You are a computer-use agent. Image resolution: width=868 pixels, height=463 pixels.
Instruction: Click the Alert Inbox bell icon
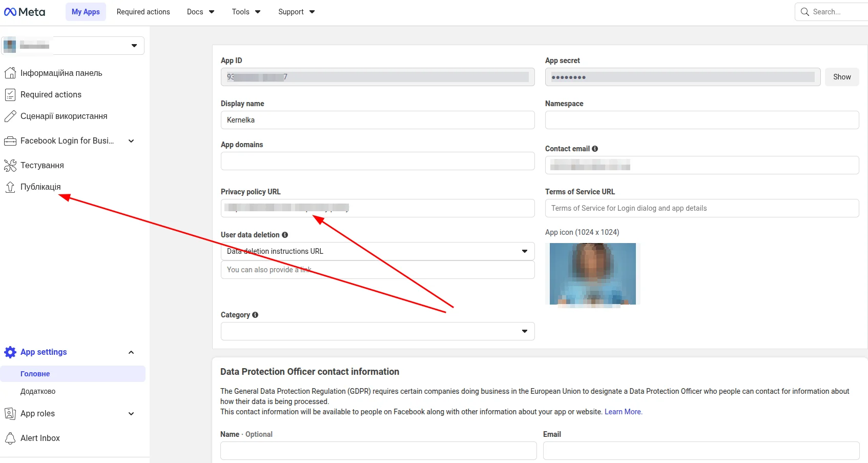10,438
